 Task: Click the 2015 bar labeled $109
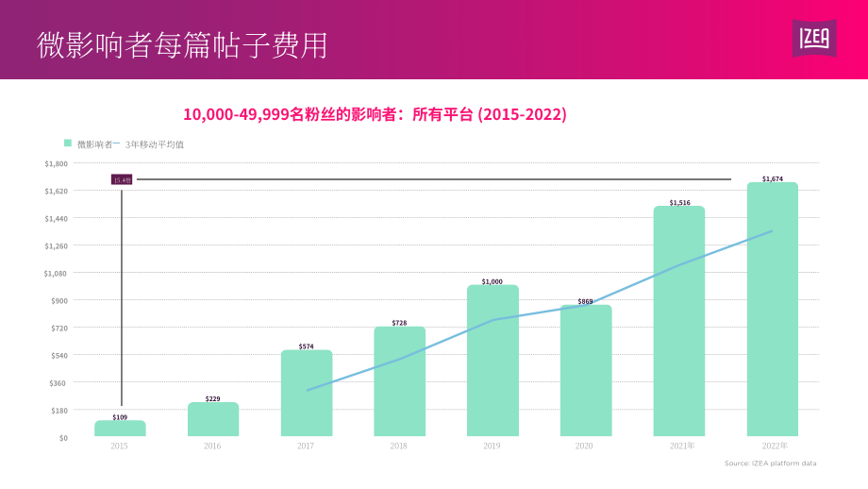point(120,428)
